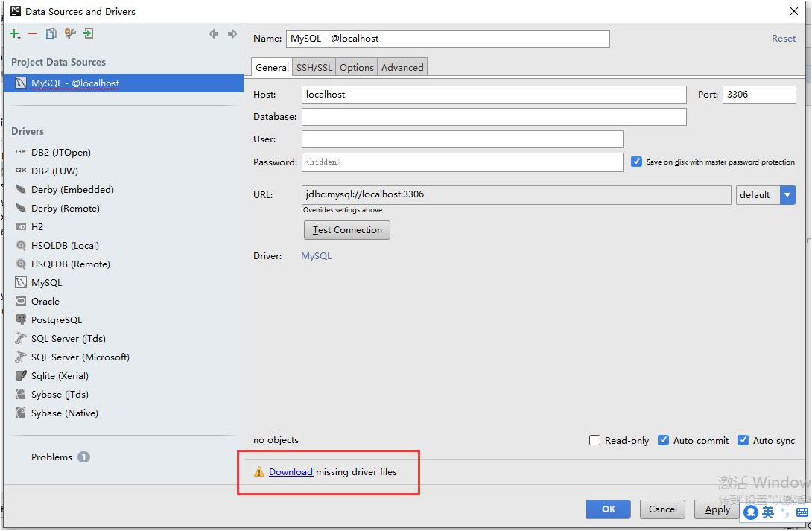Click the SQL Server (jTds) driver icon
This screenshot has width=812, height=531.
[21, 338]
